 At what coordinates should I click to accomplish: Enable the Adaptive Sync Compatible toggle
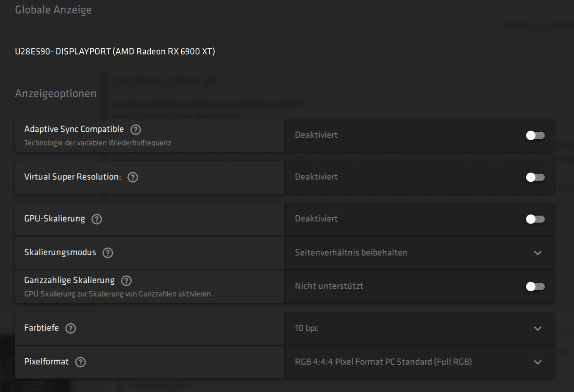pyautogui.click(x=535, y=136)
